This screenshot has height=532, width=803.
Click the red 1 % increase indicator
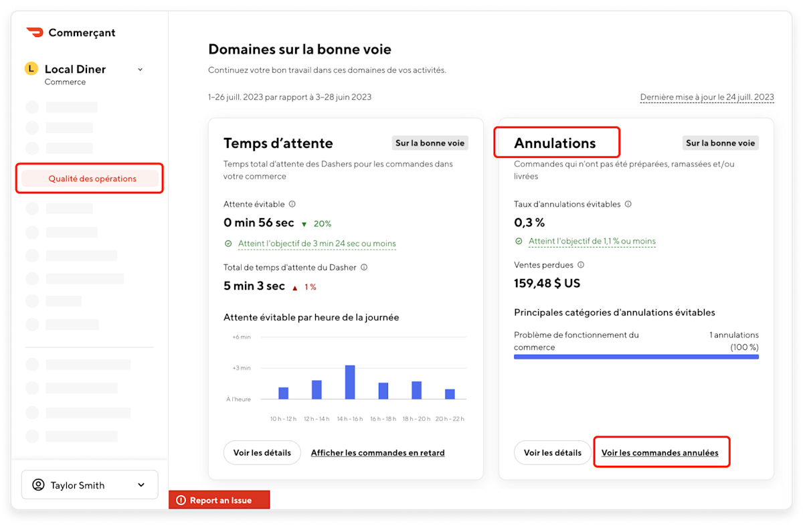[x=304, y=286]
